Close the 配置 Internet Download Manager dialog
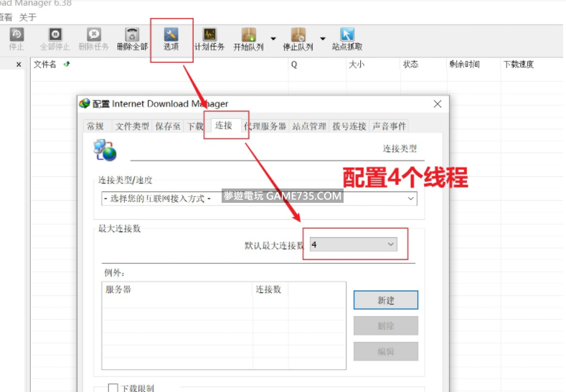The width and height of the screenshot is (566, 392). 438,104
